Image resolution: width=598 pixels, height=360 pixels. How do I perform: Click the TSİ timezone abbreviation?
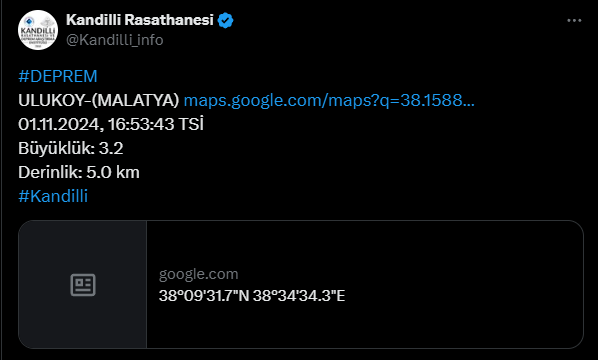click(191, 124)
